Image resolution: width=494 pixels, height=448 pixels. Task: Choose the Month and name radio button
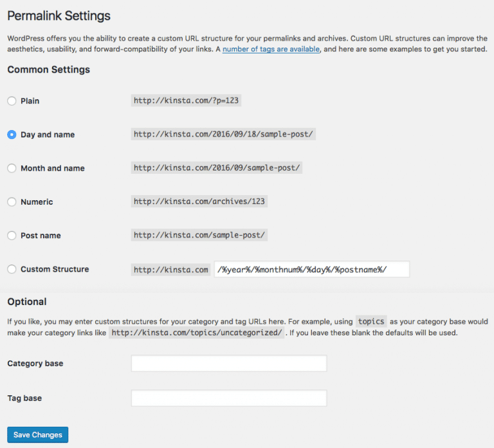point(12,169)
